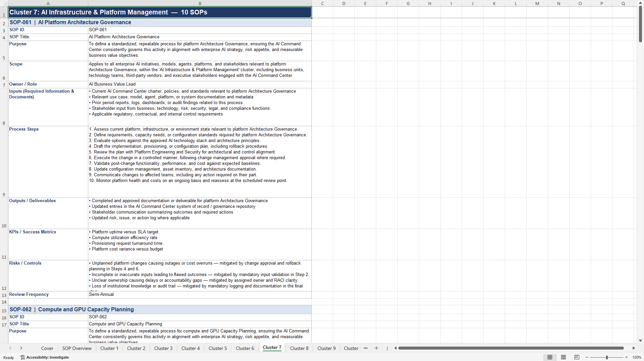Switch to Cluster 8 sheet
Viewport: 644px width, 361px height.
299,348
